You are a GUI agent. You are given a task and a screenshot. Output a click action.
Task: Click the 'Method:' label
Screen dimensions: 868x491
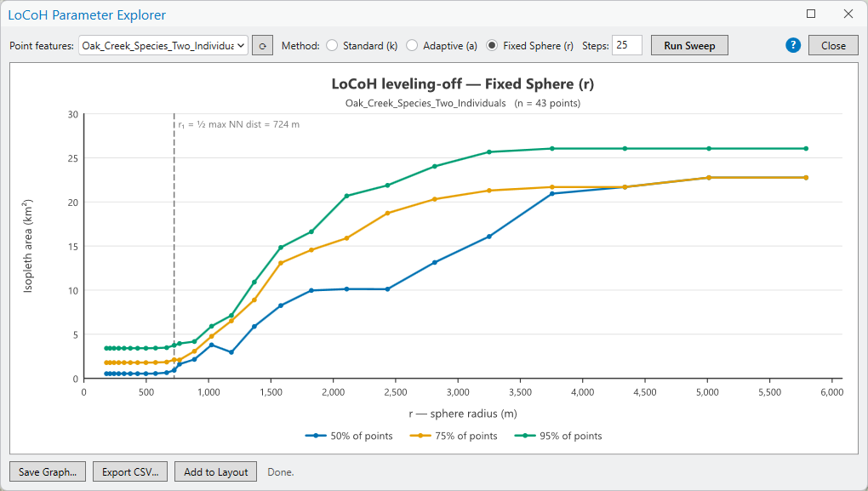tap(300, 45)
